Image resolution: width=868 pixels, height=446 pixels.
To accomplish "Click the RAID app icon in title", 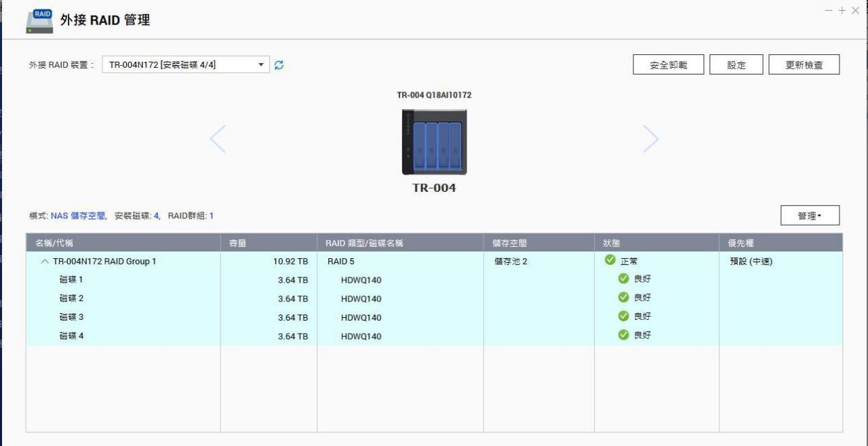I will pos(39,20).
